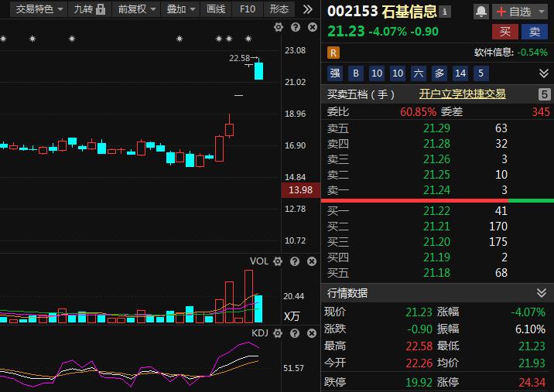
Task: Select the 买一 price 21.22
Action: click(x=436, y=211)
